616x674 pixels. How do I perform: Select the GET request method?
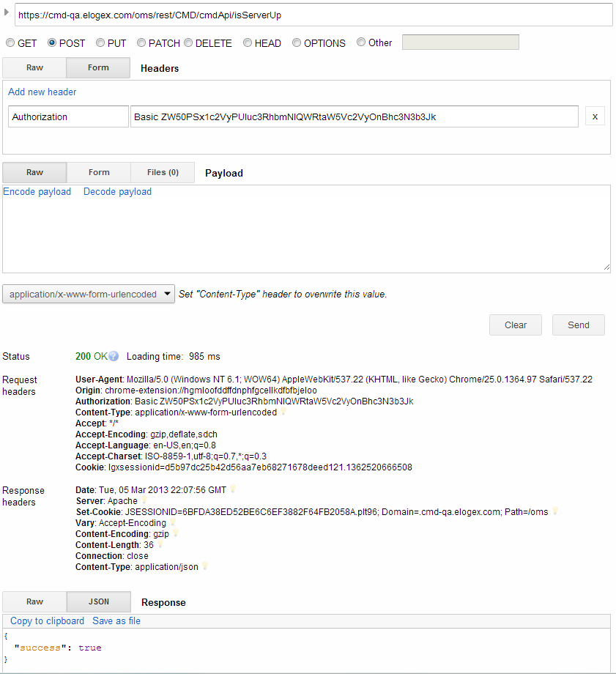pyautogui.click(x=10, y=42)
